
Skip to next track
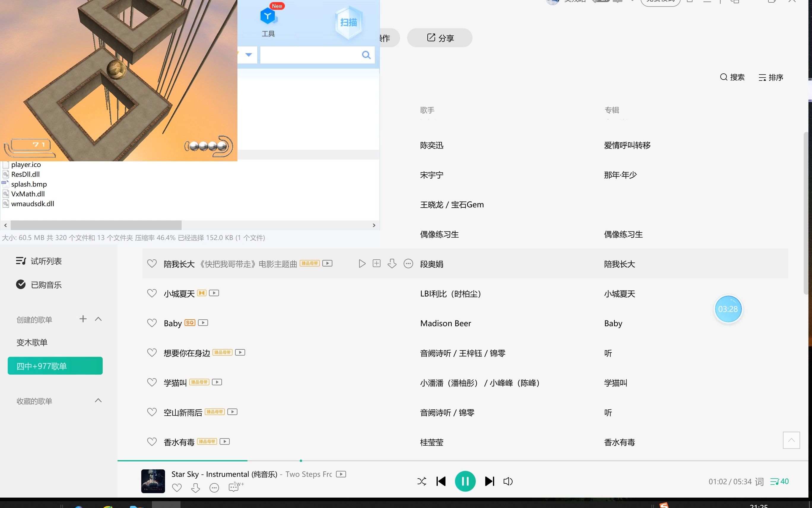(x=490, y=482)
